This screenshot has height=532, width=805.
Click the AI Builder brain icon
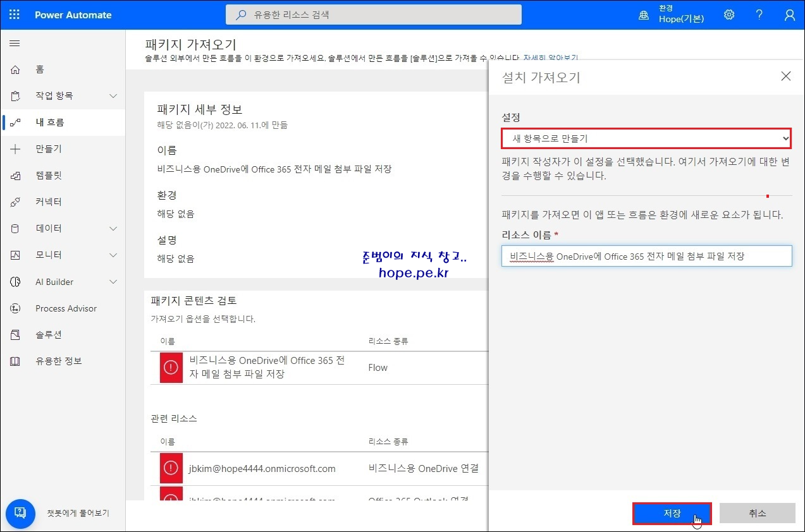pyautogui.click(x=15, y=282)
